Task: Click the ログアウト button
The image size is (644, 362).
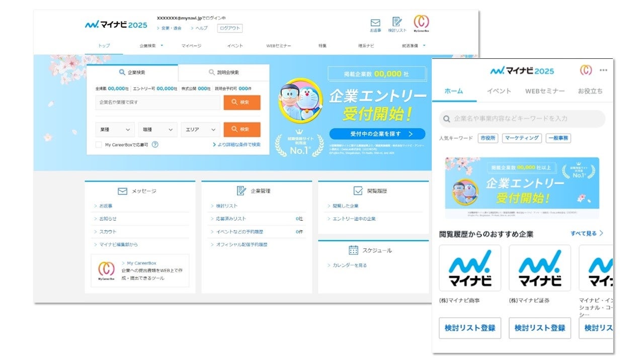Action: pyautogui.click(x=229, y=28)
